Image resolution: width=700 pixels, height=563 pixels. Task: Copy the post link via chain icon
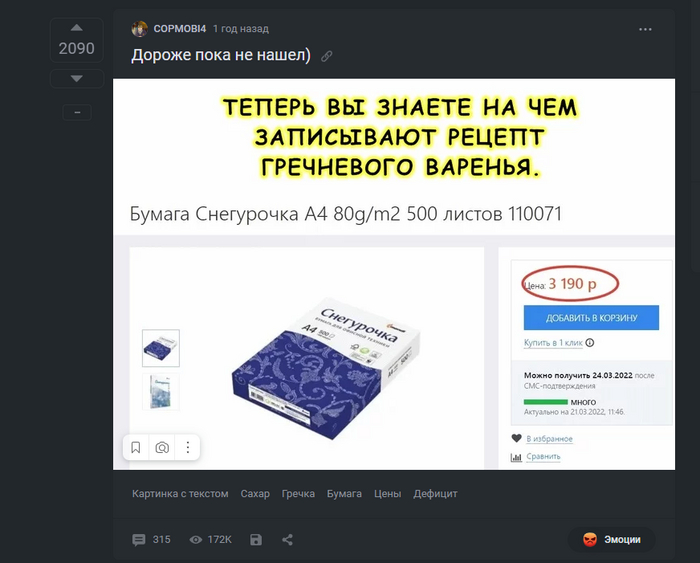327,56
